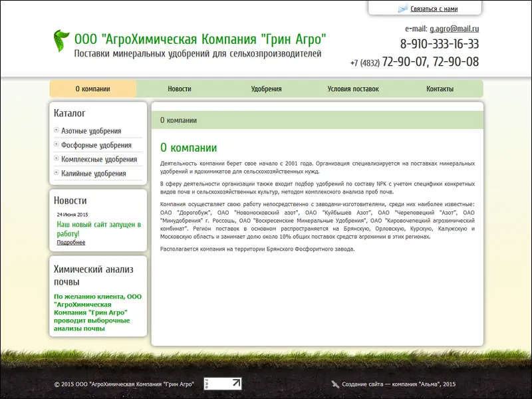Click the soil analysis green text block

(x=98, y=313)
